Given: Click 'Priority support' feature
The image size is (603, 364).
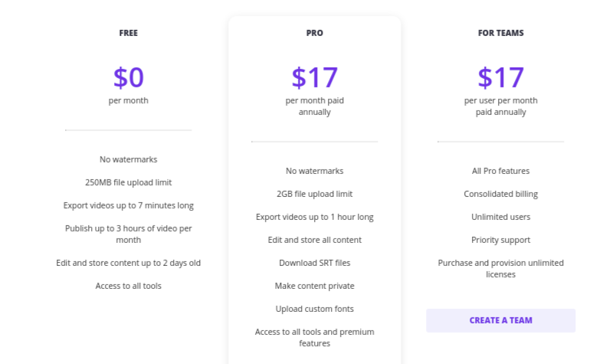Looking at the screenshot, I should [x=500, y=240].
